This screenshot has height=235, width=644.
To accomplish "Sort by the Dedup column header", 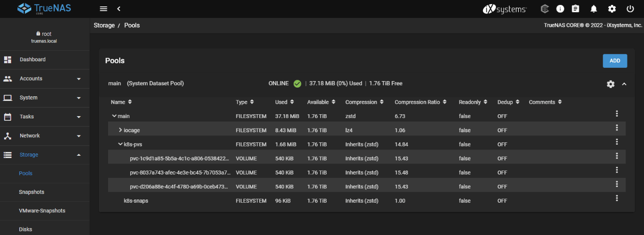I will (508, 102).
